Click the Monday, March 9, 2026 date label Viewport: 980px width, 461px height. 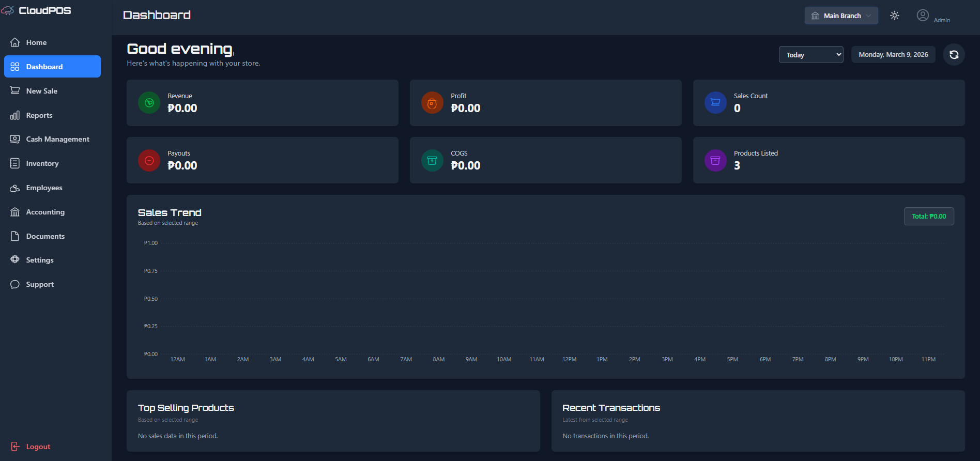pyautogui.click(x=893, y=55)
